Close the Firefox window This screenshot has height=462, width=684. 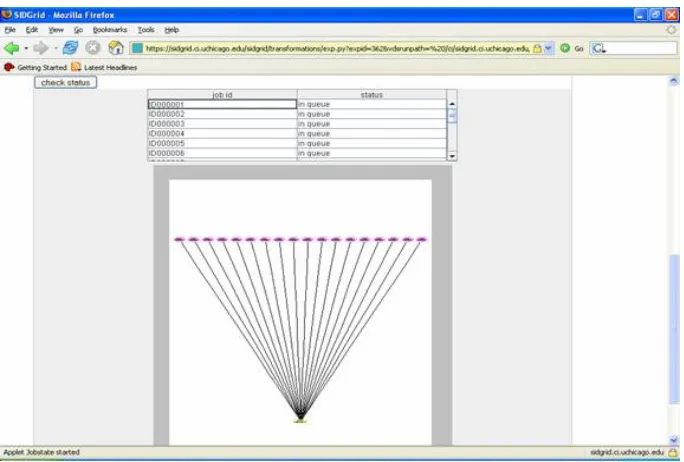[671, 15]
